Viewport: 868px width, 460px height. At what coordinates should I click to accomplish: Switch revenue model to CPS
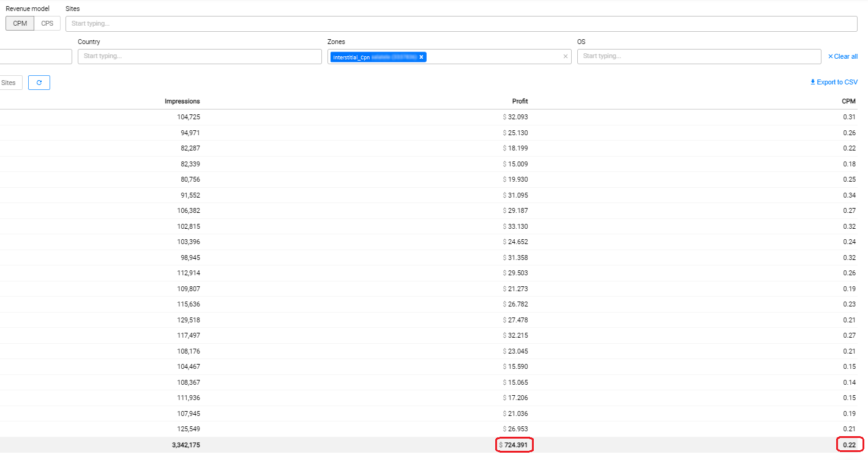47,23
